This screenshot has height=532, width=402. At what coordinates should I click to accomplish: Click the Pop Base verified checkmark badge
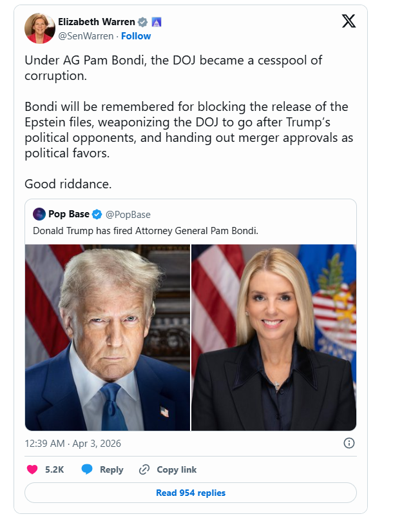[x=97, y=214]
